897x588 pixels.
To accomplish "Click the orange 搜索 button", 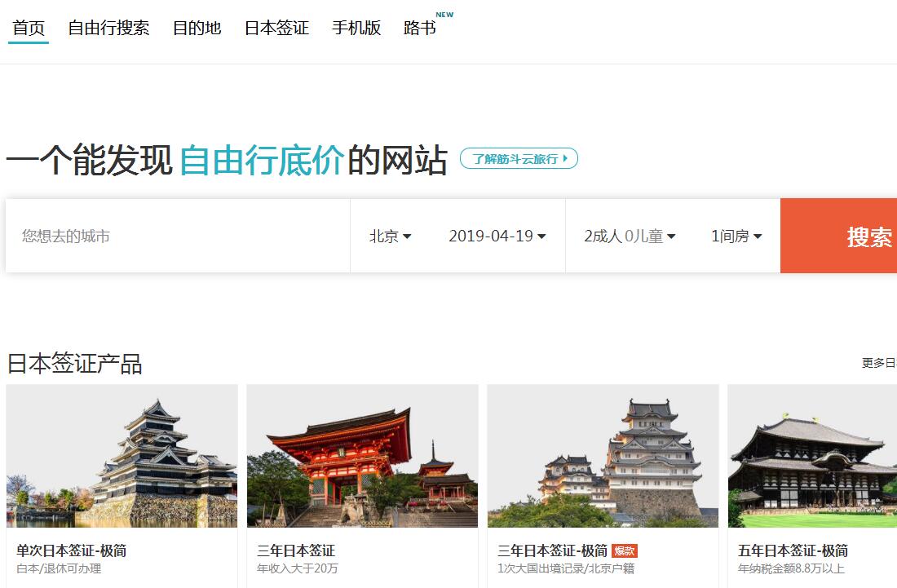I will [x=838, y=236].
